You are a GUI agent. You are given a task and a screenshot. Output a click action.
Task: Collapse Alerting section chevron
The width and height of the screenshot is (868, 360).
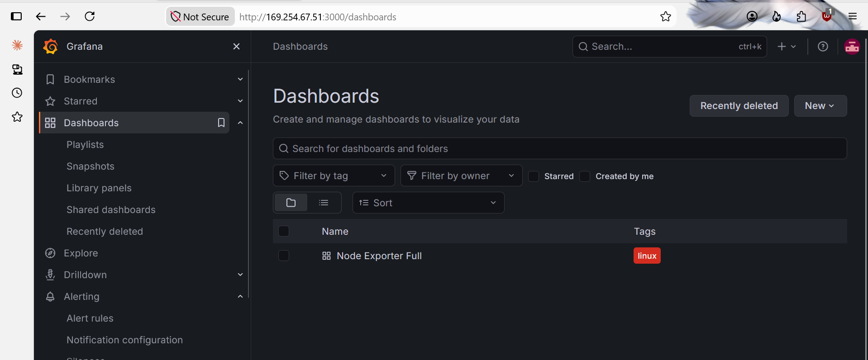[x=240, y=296]
